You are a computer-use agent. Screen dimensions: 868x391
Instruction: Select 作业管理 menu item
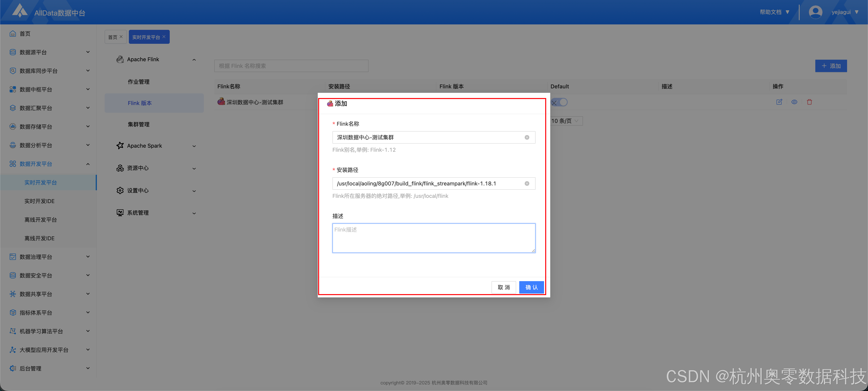[139, 82]
